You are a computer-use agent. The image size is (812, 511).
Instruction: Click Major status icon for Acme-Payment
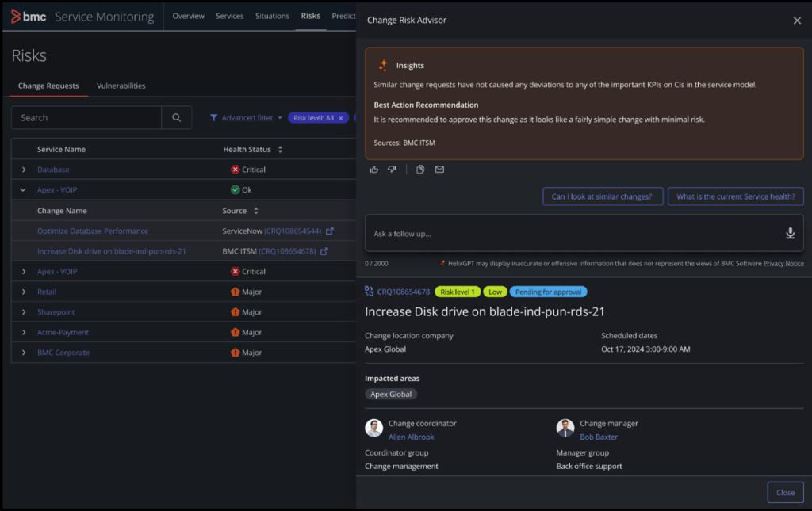[x=235, y=332]
